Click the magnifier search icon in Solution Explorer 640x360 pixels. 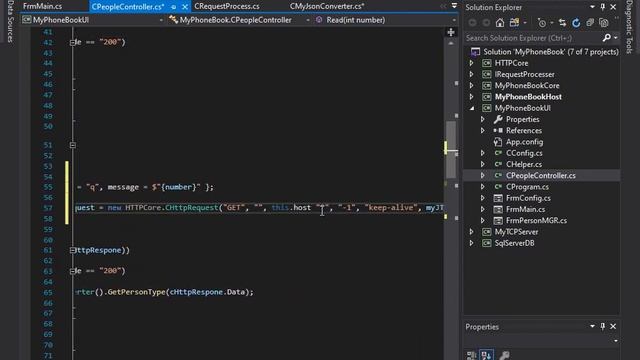(x=607, y=38)
